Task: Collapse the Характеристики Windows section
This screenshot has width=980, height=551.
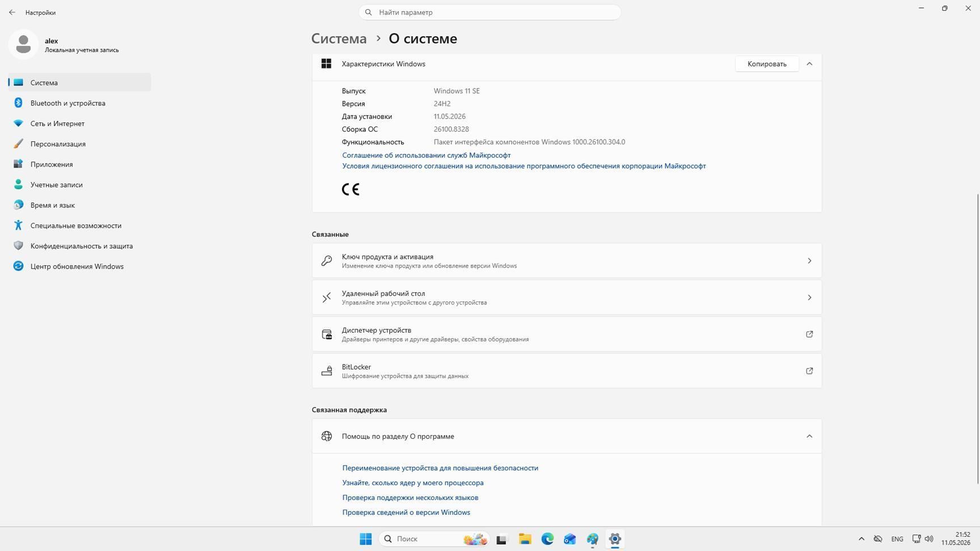Action: [x=809, y=64]
